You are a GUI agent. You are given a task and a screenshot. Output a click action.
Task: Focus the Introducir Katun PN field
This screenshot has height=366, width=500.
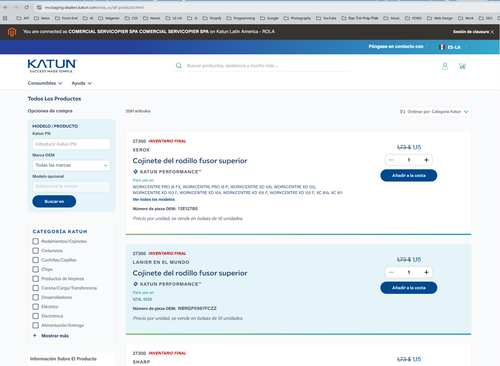[71, 144]
